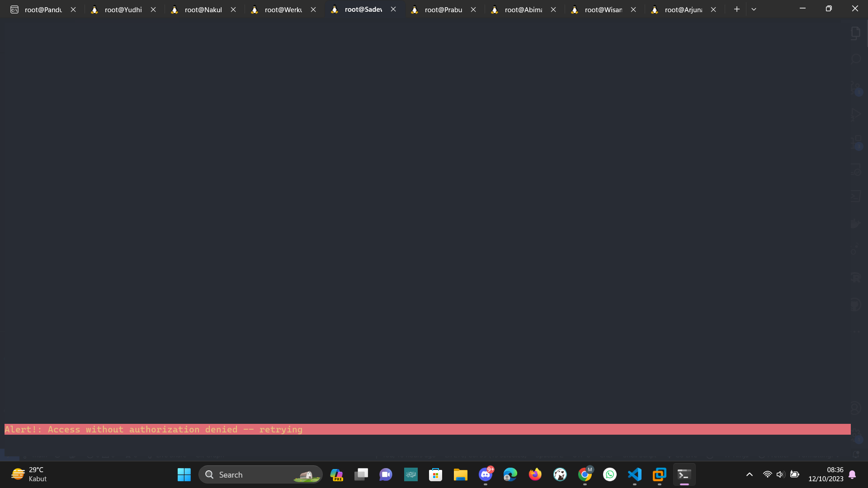Open Google Chrome from the taskbar
This screenshot has width=868, height=488.
point(585,474)
